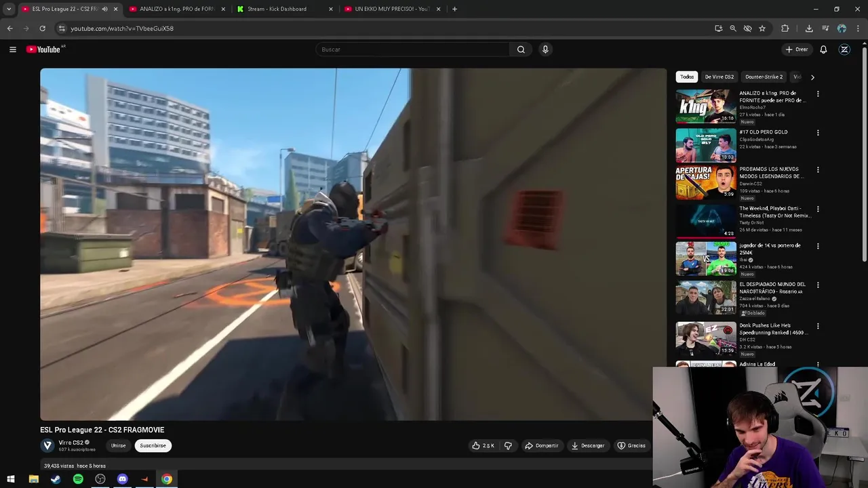Go to the YouTube home logo
Viewport: 868px width, 488px height.
pos(45,49)
